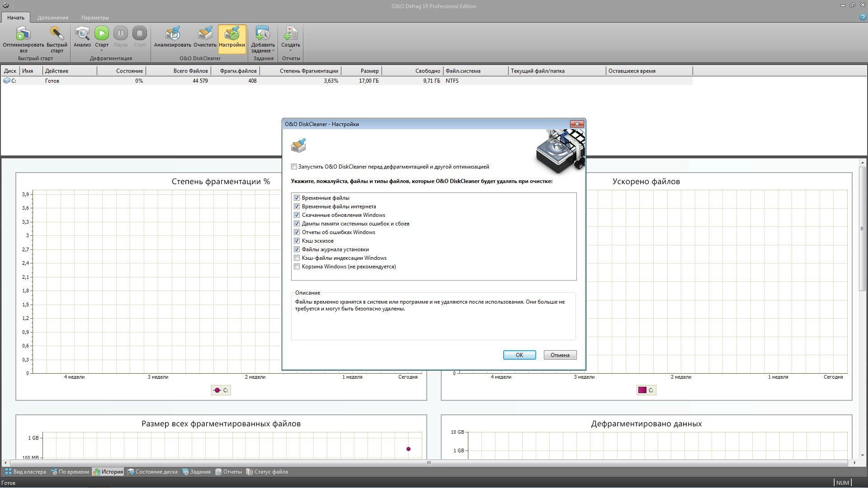Expand Добавить задание dropdown arrow
The width and height of the screenshot is (868, 488).
274,51
